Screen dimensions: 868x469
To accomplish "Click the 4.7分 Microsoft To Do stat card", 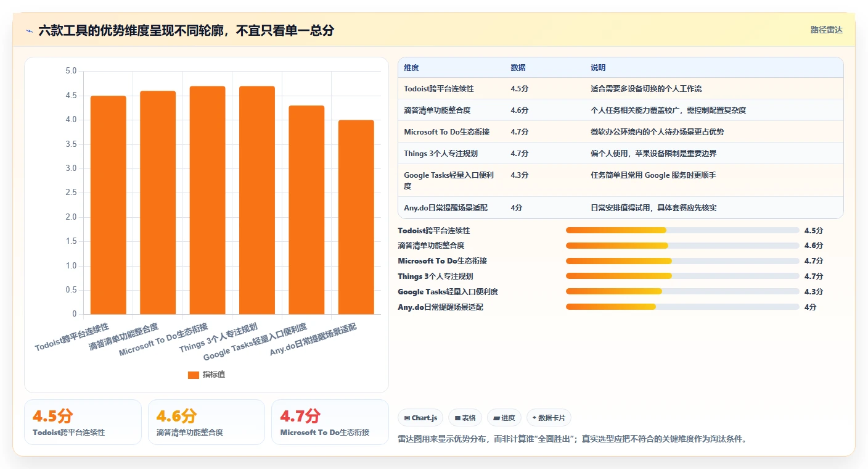I will (330, 422).
